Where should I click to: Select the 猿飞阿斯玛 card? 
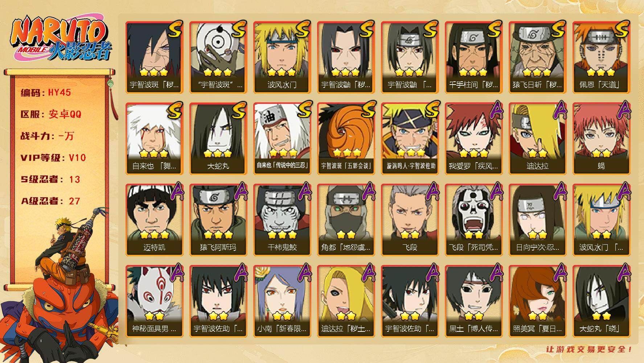[218, 220]
